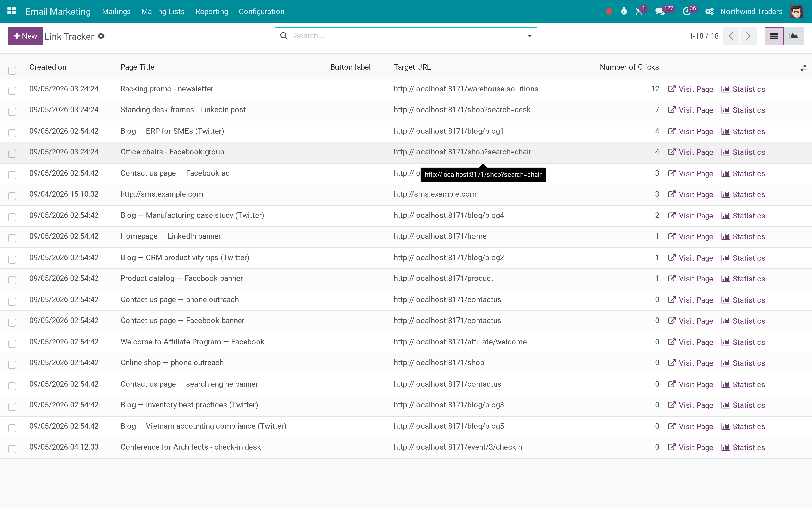Select the Racking promo - newsletter row checkbox
This screenshot has height=508, width=812.
(x=12, y=91)
